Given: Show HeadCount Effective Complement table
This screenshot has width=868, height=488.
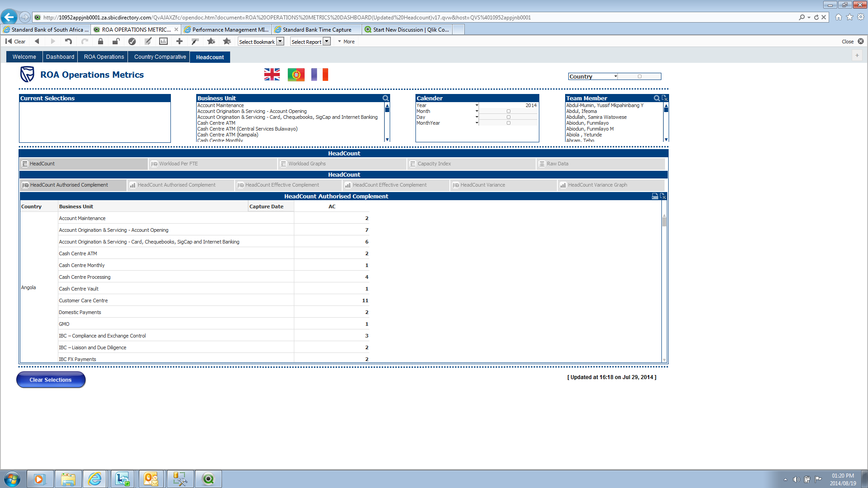Looking at the screenshot, I should coord(288,185).
